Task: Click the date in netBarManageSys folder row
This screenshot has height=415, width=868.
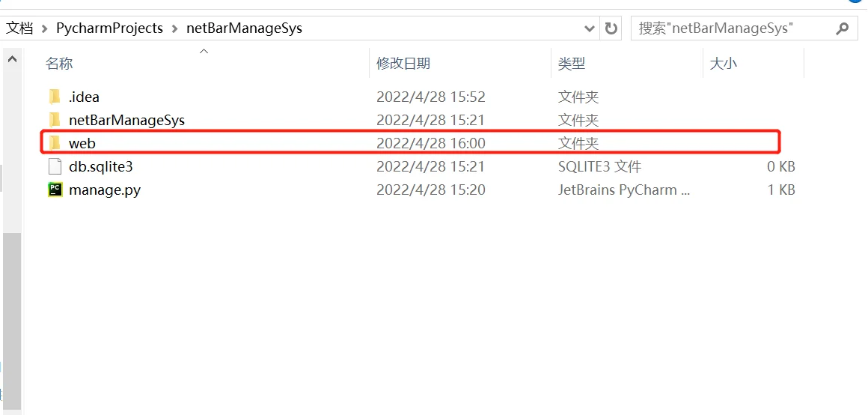Action: [431, 120]
